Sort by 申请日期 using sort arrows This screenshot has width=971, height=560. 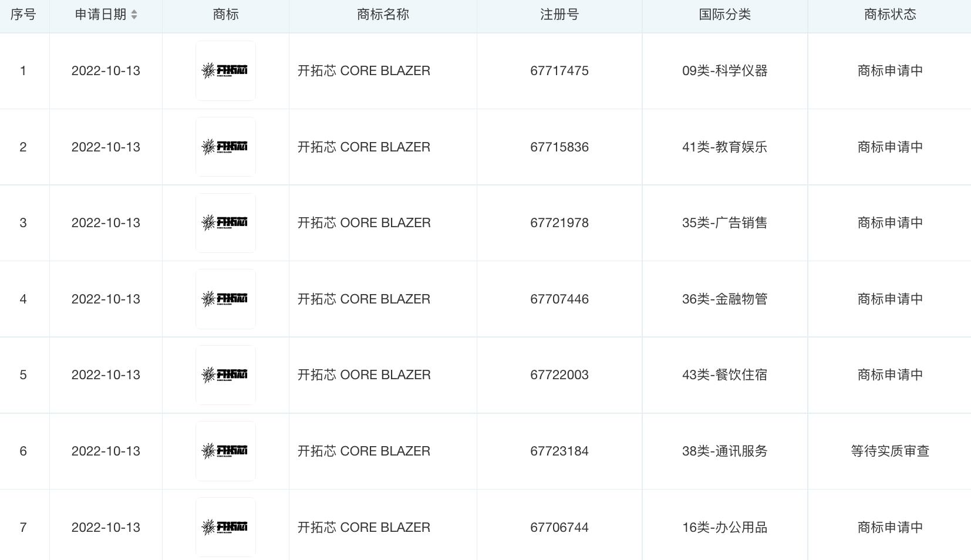pyautogui.click(x=134, y=15)
